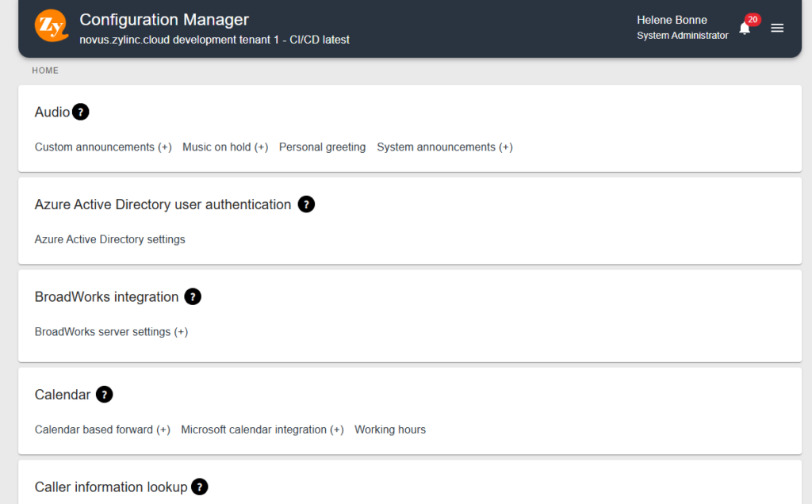
Task: Click the red 20 notification badge
Action: (x=753, y=20)
